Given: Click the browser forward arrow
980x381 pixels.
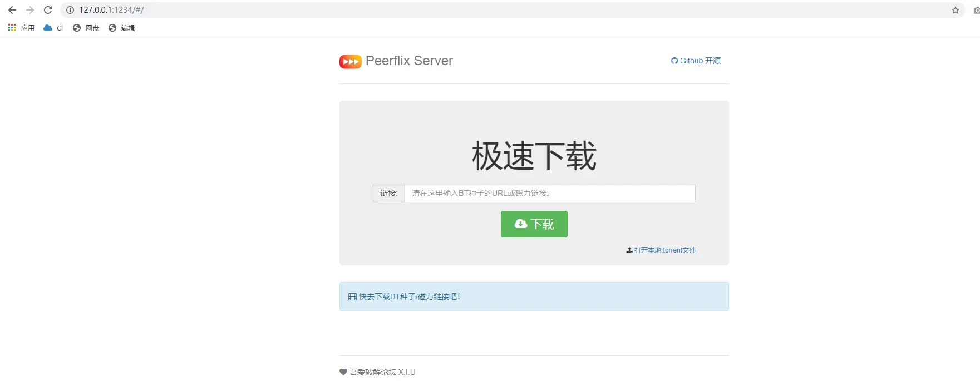Looking at the screenshot, I should [x=30, y=10].
